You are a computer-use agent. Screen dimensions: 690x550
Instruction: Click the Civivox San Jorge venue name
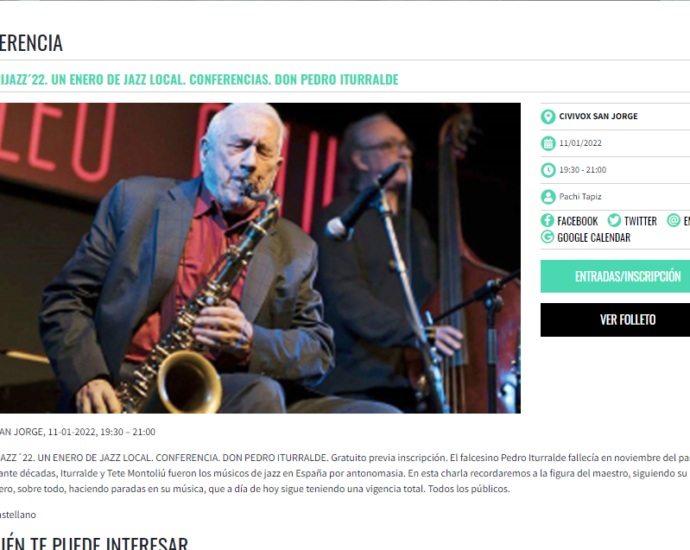598,116
